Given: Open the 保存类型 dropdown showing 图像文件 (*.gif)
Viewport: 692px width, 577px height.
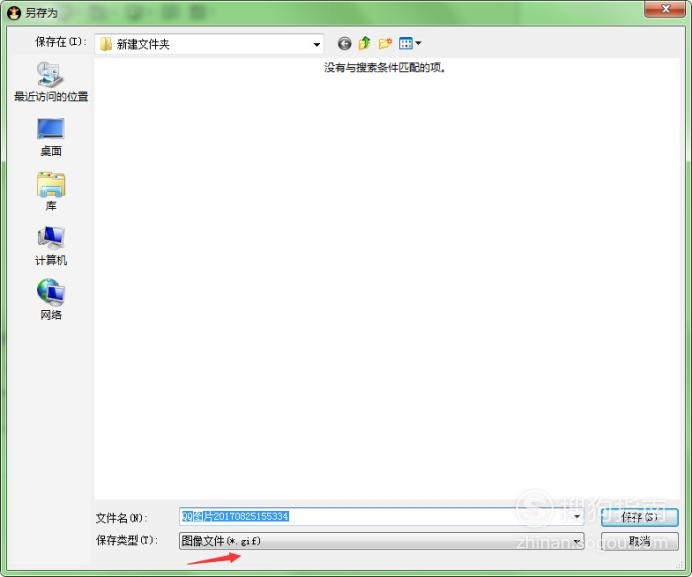Looking at the screenshot, I should tap(380, 541).
